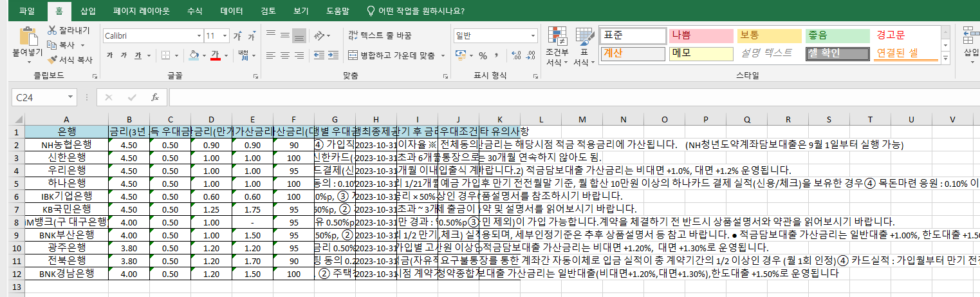The width and height of the screenshot is (980, 297).
Task: Open font color dropdown arrow
Action: pyautogui.click(x=225, y=55)
